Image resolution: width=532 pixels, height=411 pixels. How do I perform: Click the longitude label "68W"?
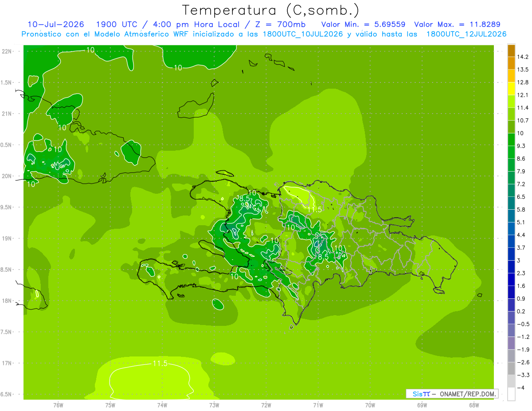[x=474, y=405]
